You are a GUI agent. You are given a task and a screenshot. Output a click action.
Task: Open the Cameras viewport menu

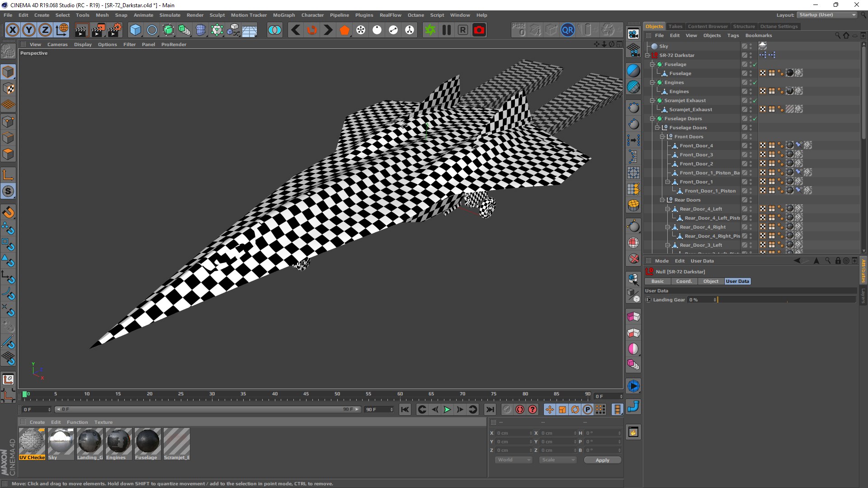[x=57, y=44]
